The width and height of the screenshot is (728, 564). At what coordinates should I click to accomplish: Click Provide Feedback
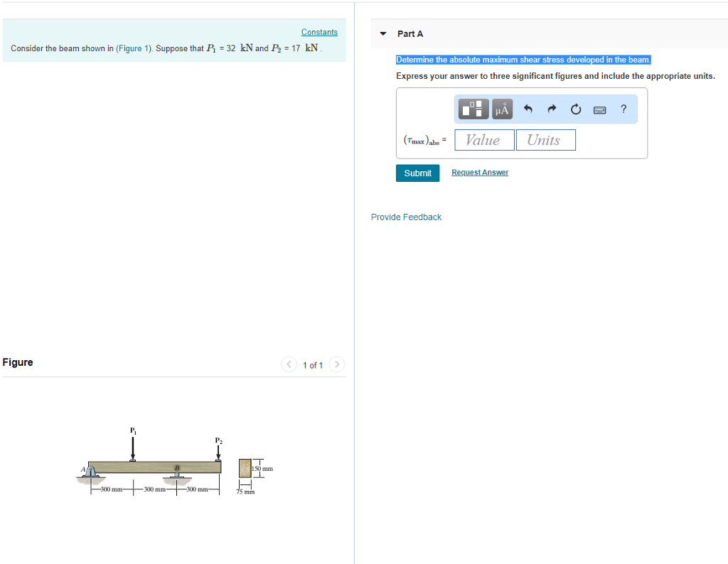[406, 217]
